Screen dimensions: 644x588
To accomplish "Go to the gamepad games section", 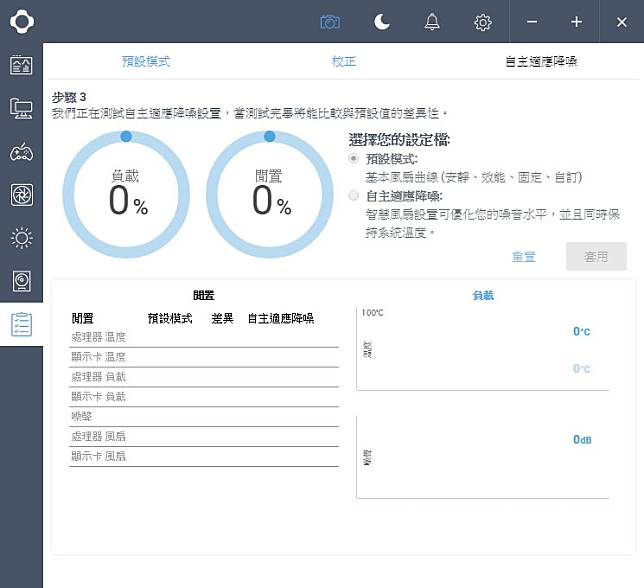I will 21,152.
